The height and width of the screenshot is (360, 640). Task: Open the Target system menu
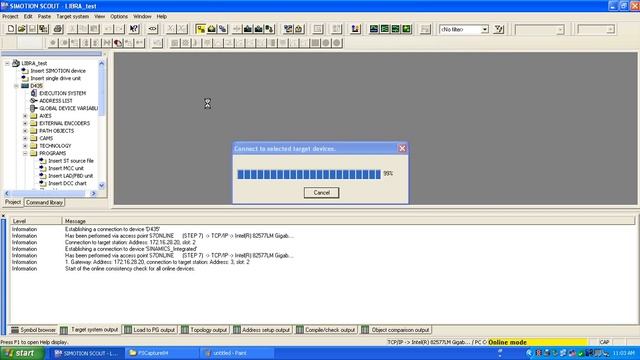tap(72, 16)
